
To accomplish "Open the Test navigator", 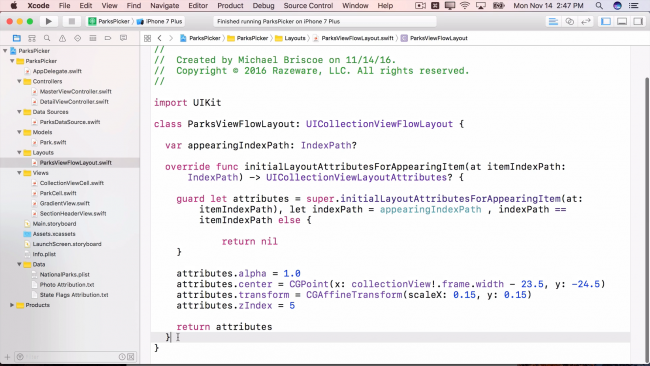I will click(78, 38).
